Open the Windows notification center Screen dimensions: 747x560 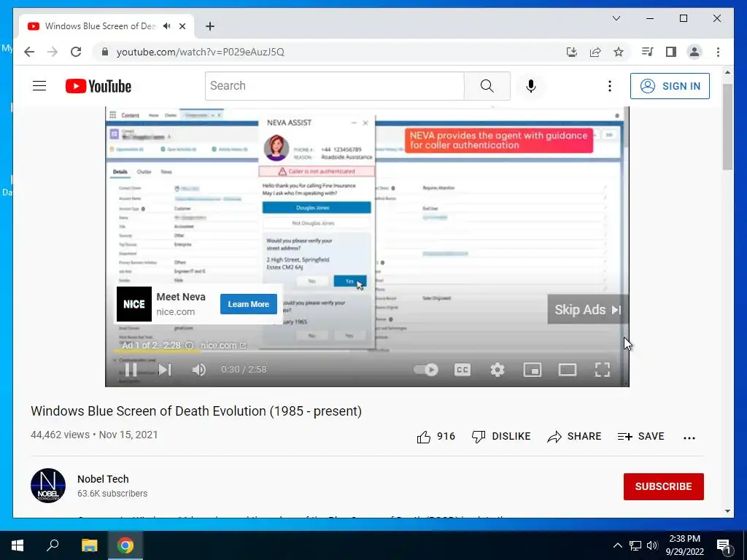724,545
